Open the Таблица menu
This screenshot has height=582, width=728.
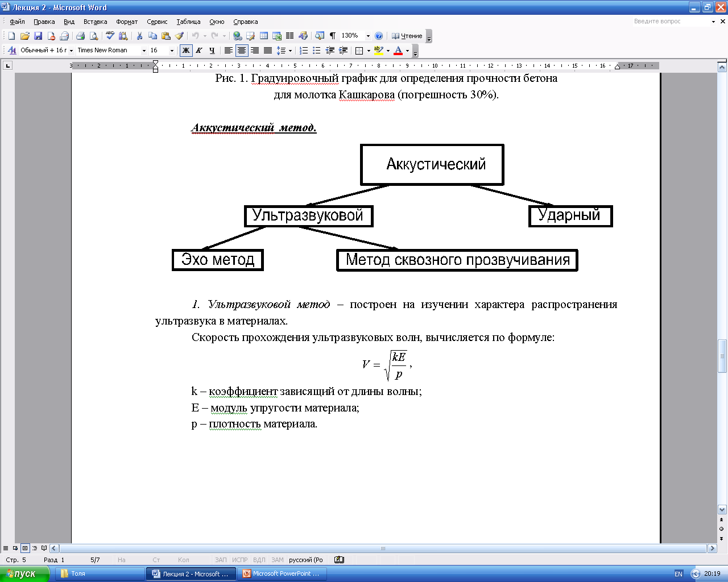click(x=188, y=22)
